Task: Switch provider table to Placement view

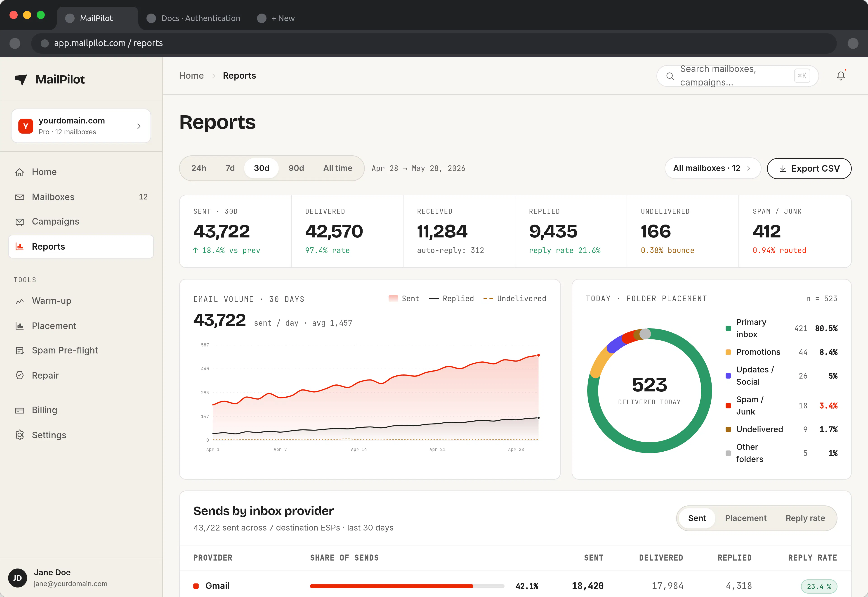Action: pos(746,518)
